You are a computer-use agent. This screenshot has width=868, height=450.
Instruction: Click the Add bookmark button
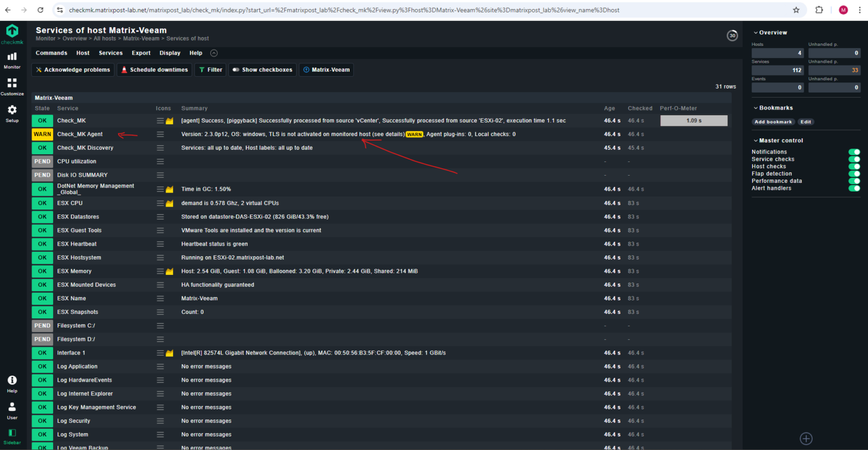(x=773, y=122)
